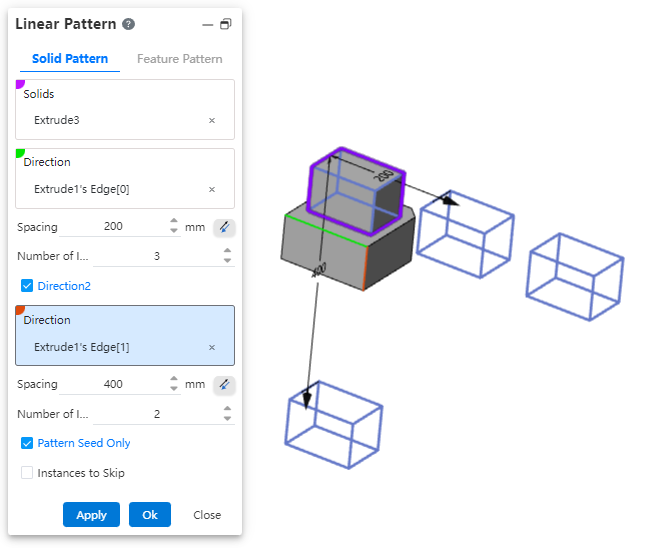This screenshot has width=650, height=548.
Task: Increase the 200 mm spacing with up arrow
Action: [x=174, y=222]
